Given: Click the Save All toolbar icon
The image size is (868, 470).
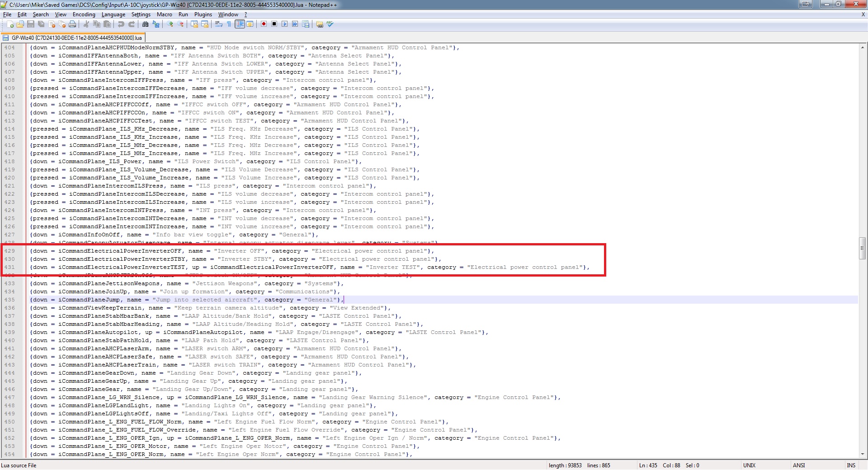Looking at the screenshot, I should pyautogui.click(x=41, y=24).
